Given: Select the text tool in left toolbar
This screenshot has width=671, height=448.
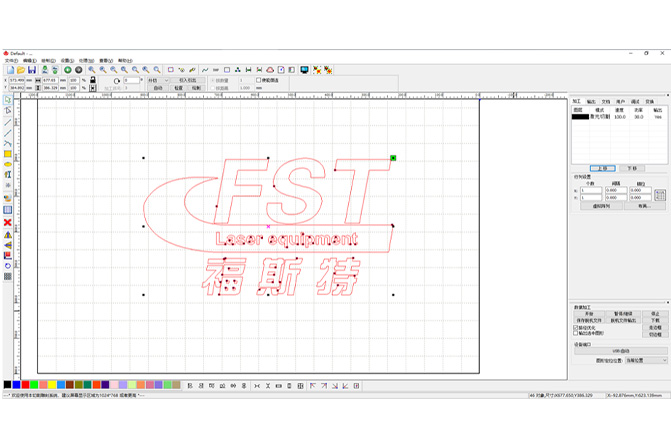Looking at the screenshot, I should pos(8,175).
